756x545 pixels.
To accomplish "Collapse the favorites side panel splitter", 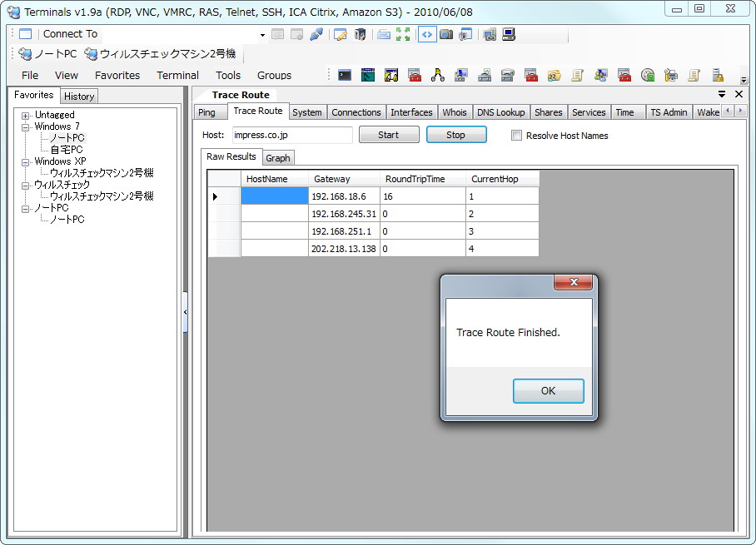I will pos(185,312).
